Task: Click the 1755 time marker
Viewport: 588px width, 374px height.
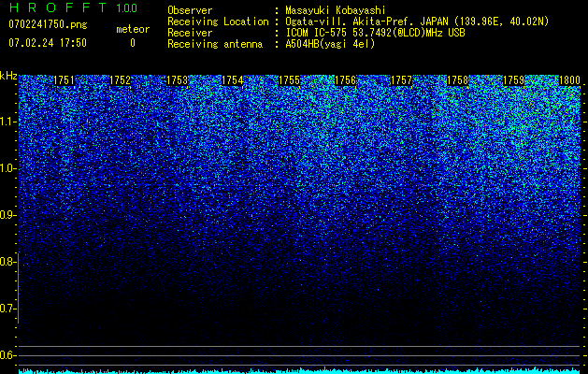Action: click(289, 80)
